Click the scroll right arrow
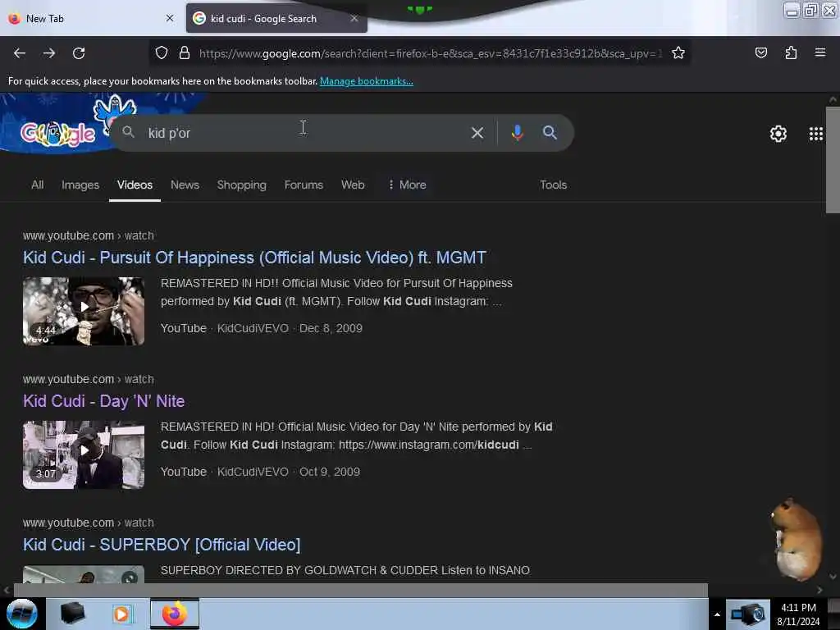The height and width of the screenshot is (630, 840). pos(819,590)
